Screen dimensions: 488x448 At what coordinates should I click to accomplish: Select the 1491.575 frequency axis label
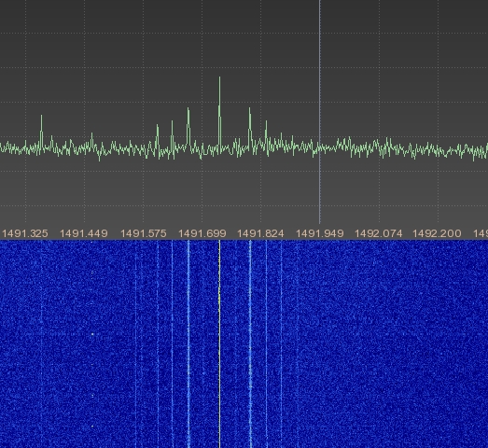pyautogui.click(x=143, y=233)
